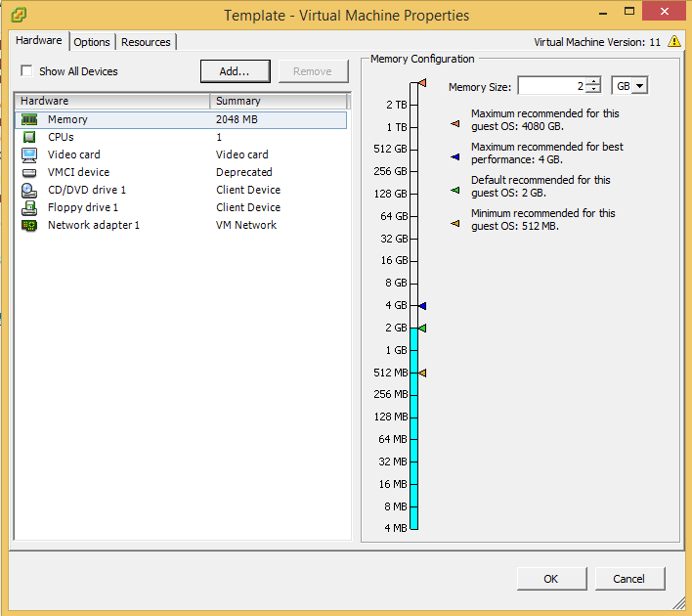692x616 pixels.
Task: Enable the Show All Devices checkbox
Action: [26, 71]
